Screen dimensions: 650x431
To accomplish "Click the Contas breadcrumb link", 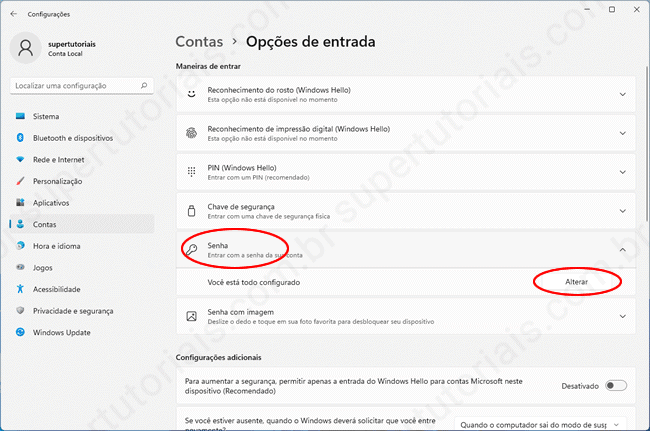I will [199, 42].
